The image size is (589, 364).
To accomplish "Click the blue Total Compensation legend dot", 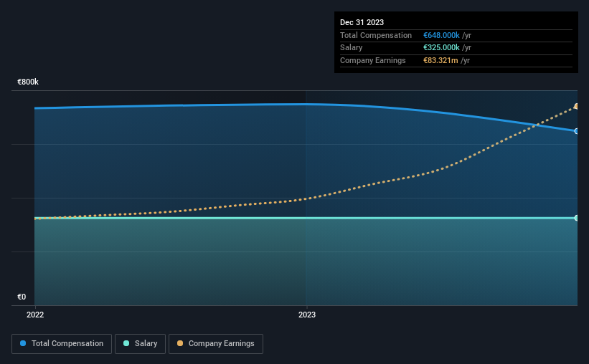I will [23, 343].
